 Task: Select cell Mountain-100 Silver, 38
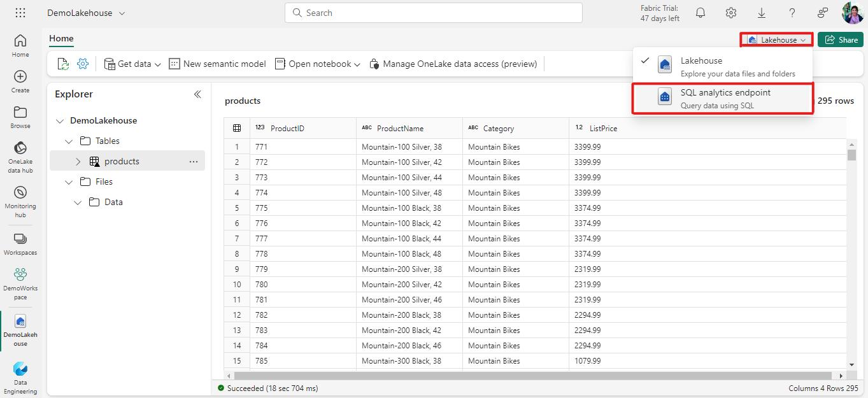pyautogui.click(x=409, y=147)
